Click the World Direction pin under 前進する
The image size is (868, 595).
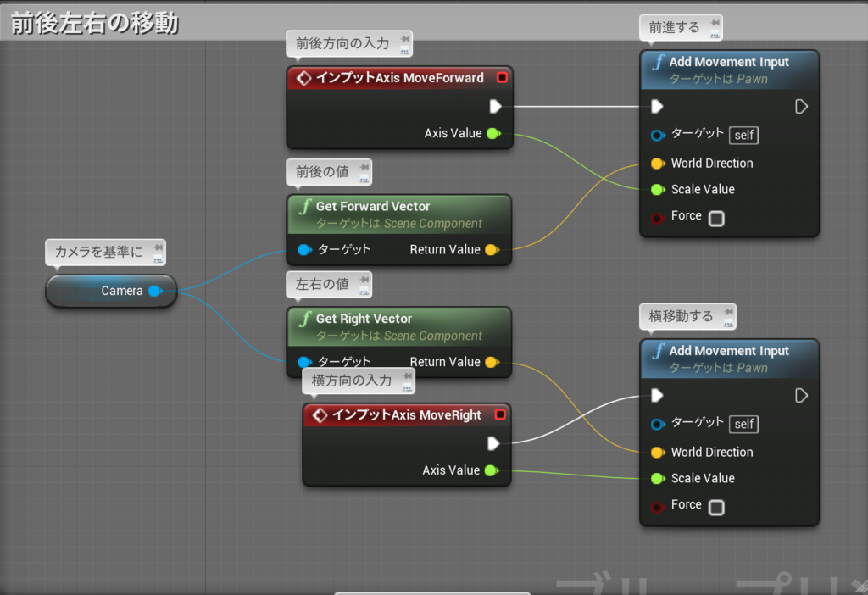658,164
